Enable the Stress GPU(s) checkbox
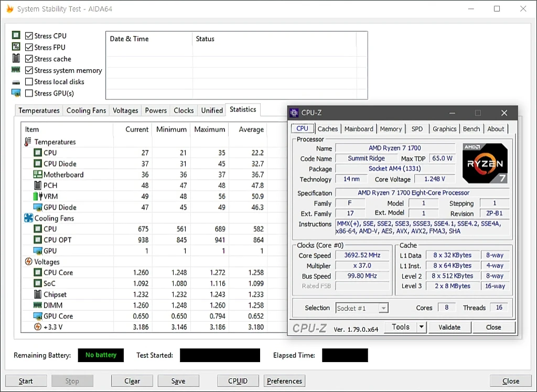This screenshot has width=537, height=392. pyautogui.click(x=29, y=93)
